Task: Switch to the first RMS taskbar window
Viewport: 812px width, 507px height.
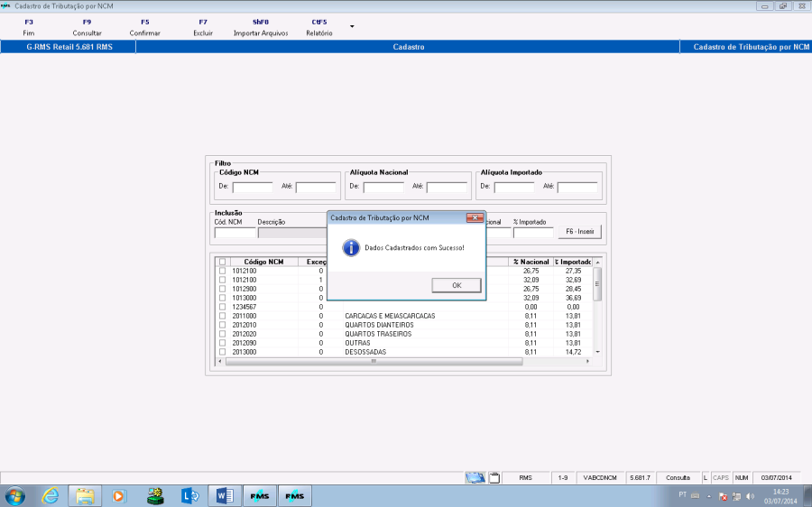Action: (259, 495)
